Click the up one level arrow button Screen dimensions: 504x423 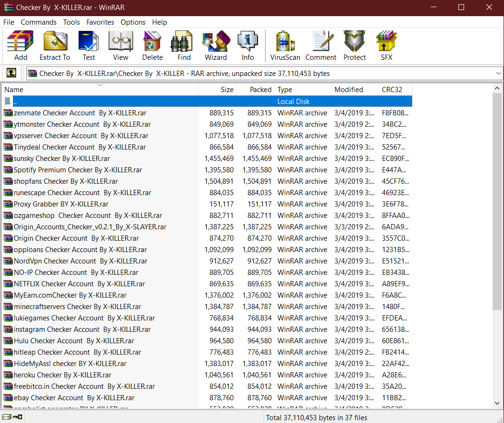pyautogui.click(x=11, y=73)
